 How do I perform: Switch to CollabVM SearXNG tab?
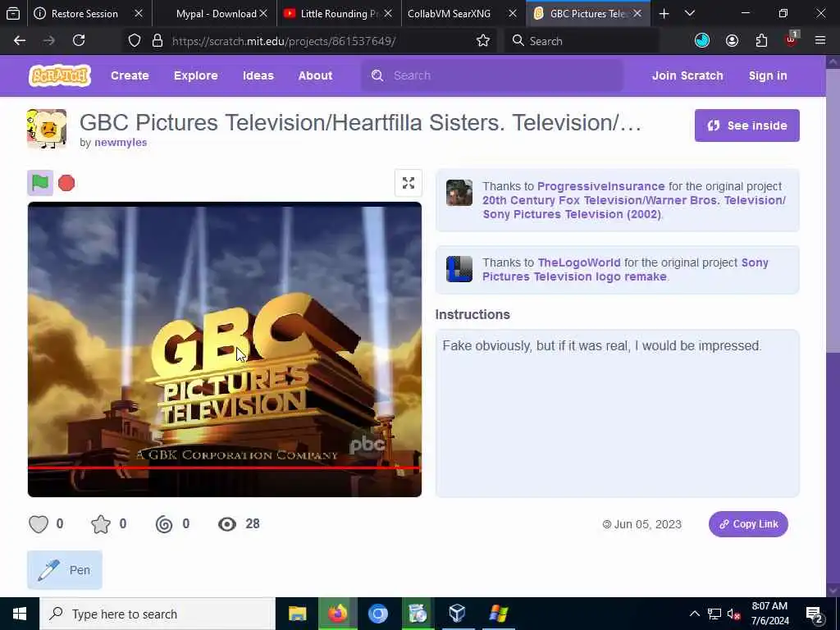point(463,13)
